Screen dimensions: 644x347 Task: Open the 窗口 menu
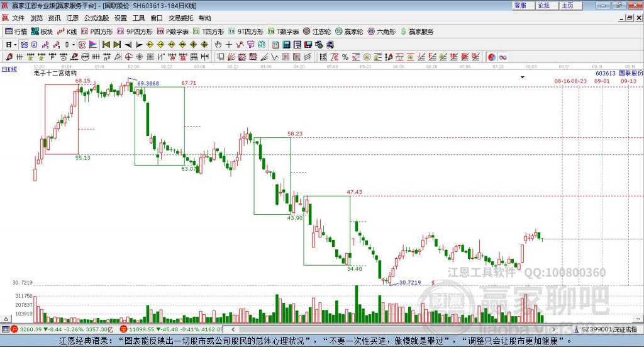point(157,18)
